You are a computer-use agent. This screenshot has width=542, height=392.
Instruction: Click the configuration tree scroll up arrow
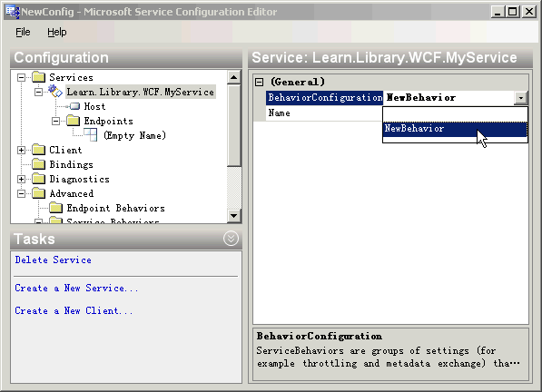tap(234, 77)
